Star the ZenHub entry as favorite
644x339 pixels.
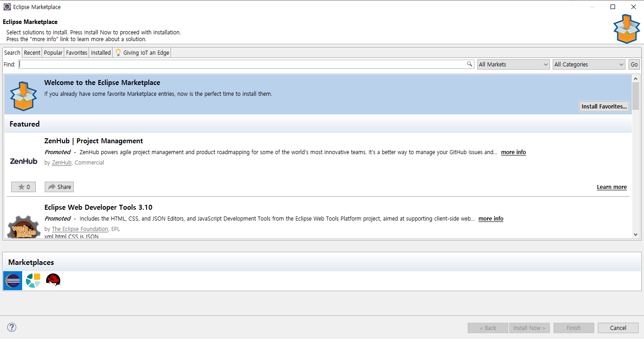[x=24, y=187]
